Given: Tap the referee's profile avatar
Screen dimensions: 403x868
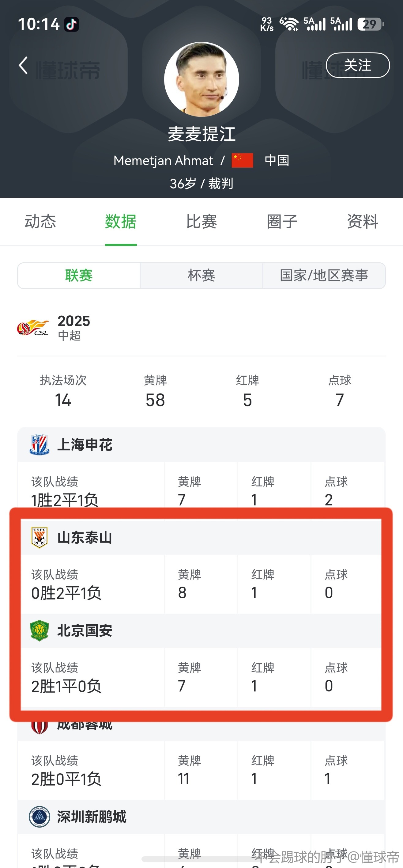Looking at the screenshot, I should [x=201, y=79].
